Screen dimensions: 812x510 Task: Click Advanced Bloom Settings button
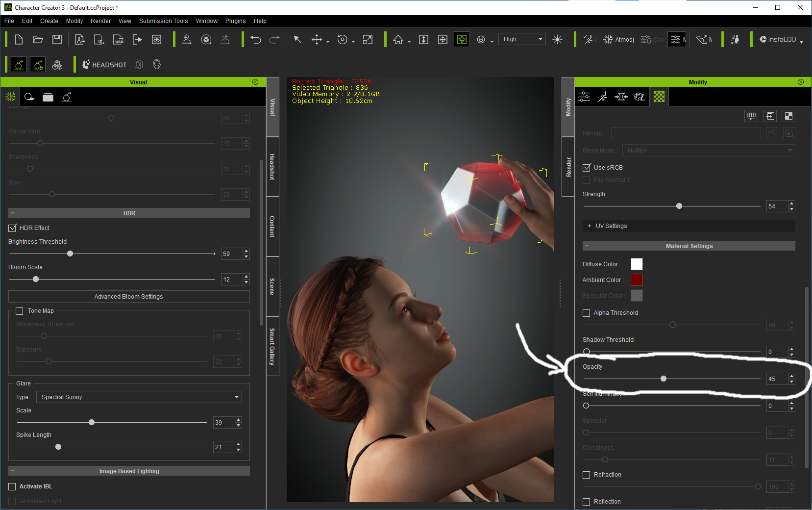pos(129,297)
